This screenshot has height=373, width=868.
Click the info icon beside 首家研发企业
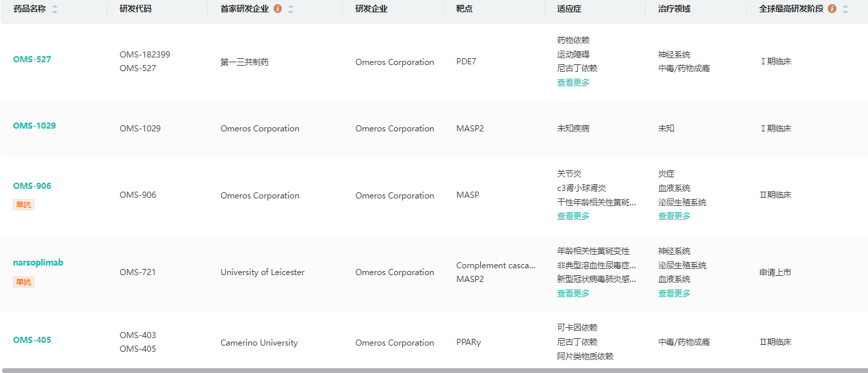[277, 9]
